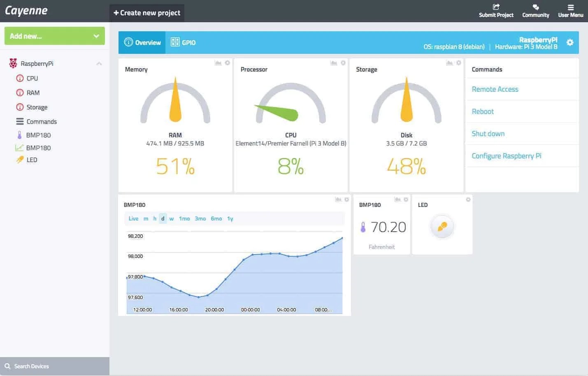
Task: Open settings gear of Processor widget
Action: (x=343, y=63)
